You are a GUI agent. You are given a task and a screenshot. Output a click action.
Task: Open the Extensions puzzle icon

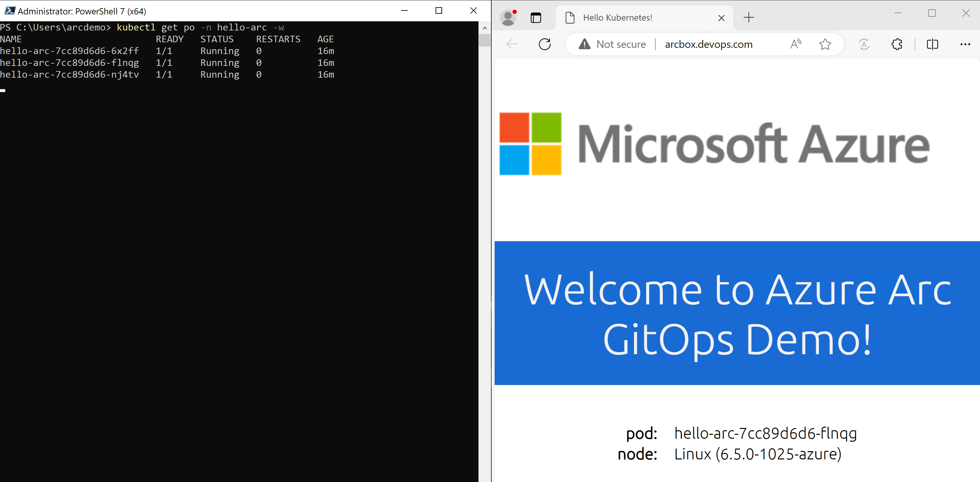(x=897, y=44)
